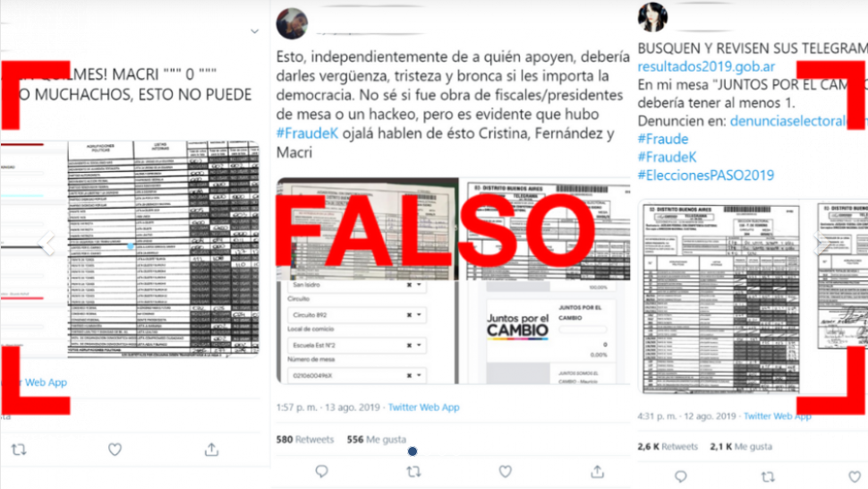Open Twitter Web App link under middle tweet
This screenshot has width=868, height=489.
pos(423,407)
